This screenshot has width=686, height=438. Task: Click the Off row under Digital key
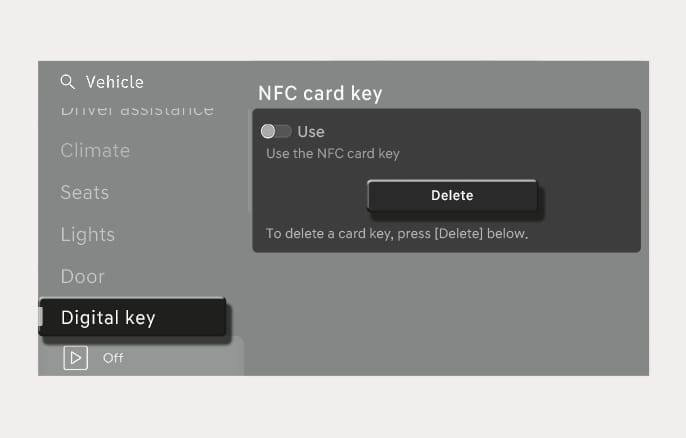click(x=141, y=356)
